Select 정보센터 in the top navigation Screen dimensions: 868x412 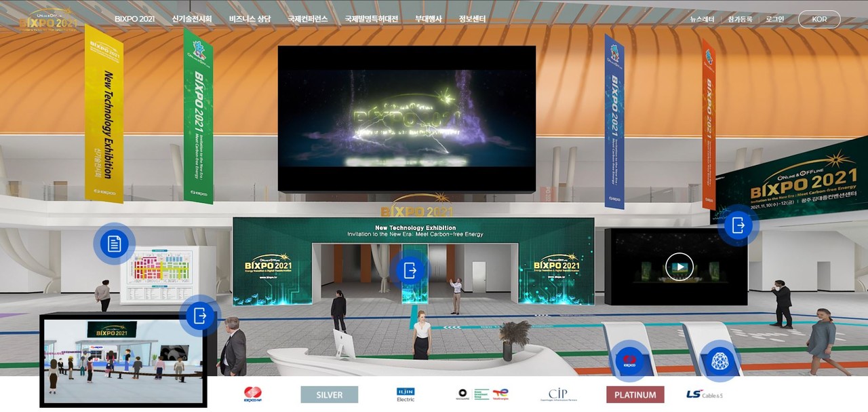click(x=472, y=19)
